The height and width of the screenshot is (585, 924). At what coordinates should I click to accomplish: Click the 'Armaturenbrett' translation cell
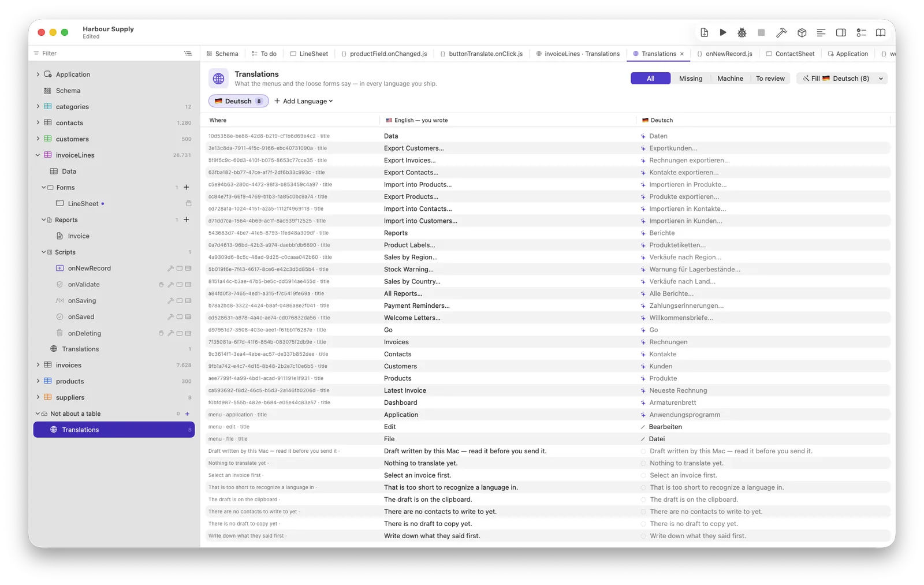[673, 403]
